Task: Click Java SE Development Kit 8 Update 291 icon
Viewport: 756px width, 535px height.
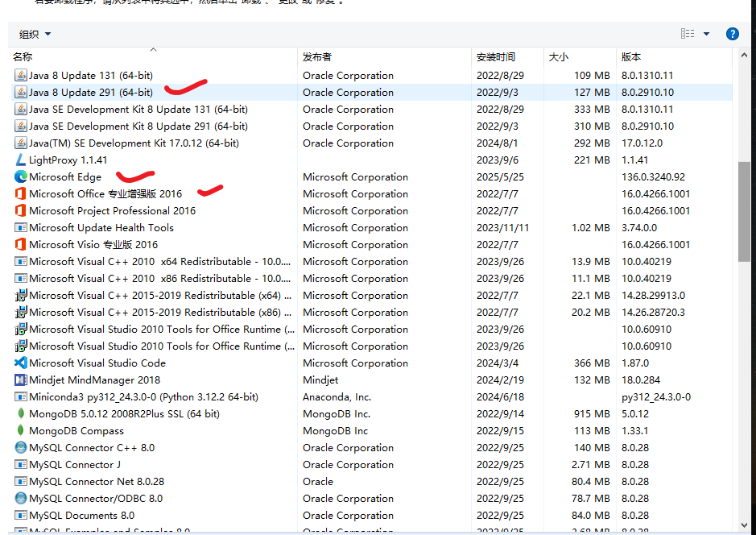Action: [20, 126]
